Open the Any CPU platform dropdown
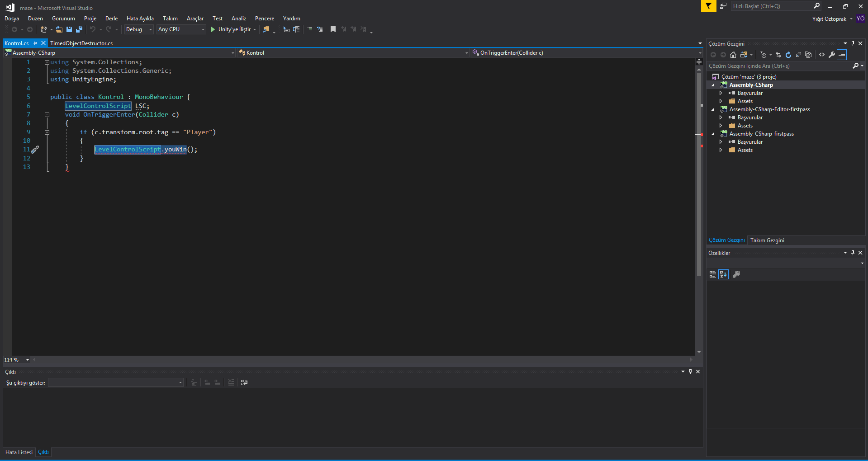The height and width of the screenshot is (461, 868). pyautogui.click(x=181, y=29)
